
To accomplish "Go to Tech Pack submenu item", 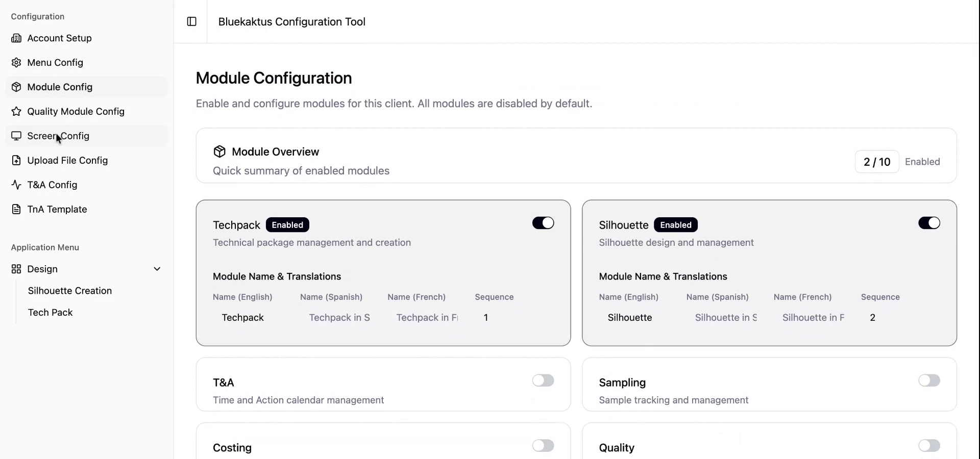I will [x=50, y=313].
